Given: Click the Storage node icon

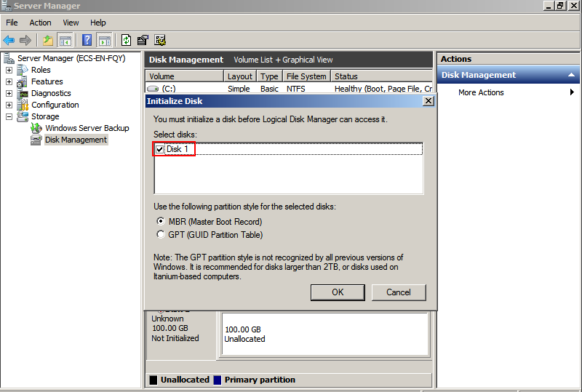Looking at the screenshot, I should (x=23, y=116).
